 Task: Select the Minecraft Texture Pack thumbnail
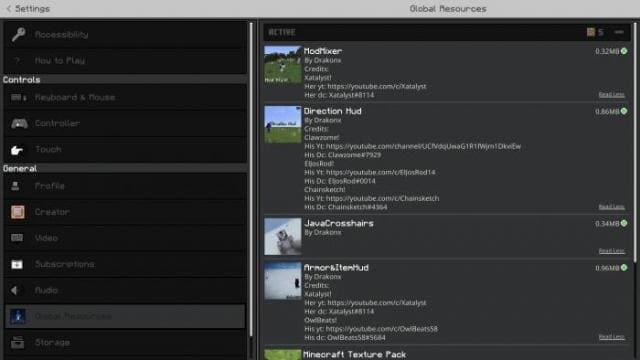click(282, 354)
